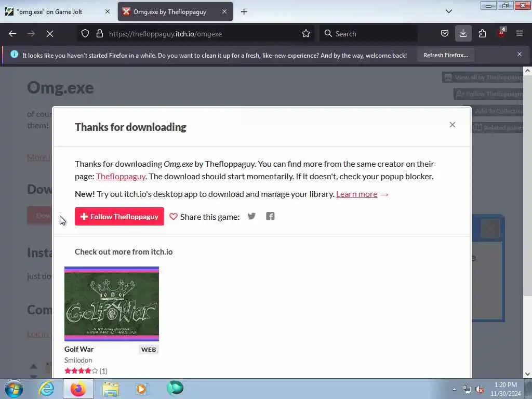
Task: Share this game on Facebook
Action: (270, 216)
